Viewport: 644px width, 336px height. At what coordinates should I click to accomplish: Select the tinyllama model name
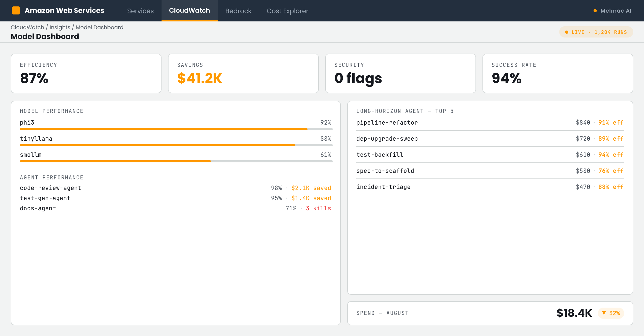(36, 139)
